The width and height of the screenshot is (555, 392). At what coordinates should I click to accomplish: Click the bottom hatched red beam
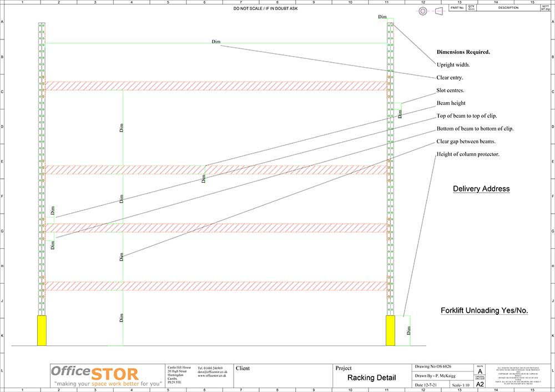tap(215, 286)
